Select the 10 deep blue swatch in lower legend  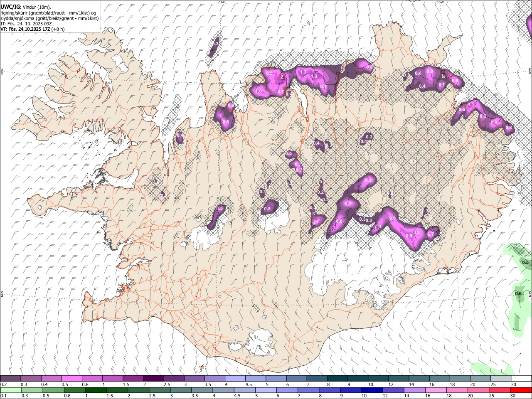point(371,390)
